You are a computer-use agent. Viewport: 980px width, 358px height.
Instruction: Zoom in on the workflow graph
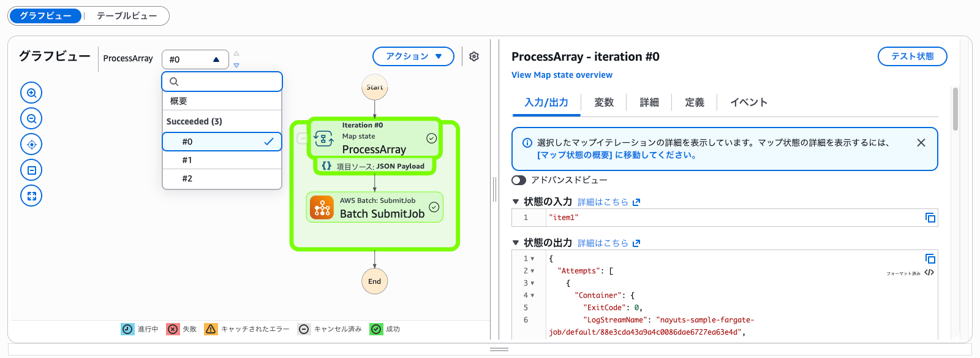[x=31, y=93]
